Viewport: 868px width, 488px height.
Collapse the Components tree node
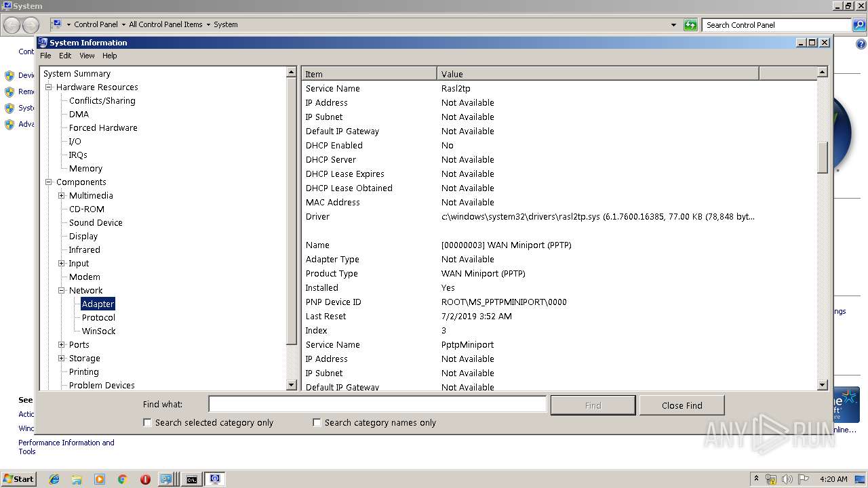pos(49,182)
